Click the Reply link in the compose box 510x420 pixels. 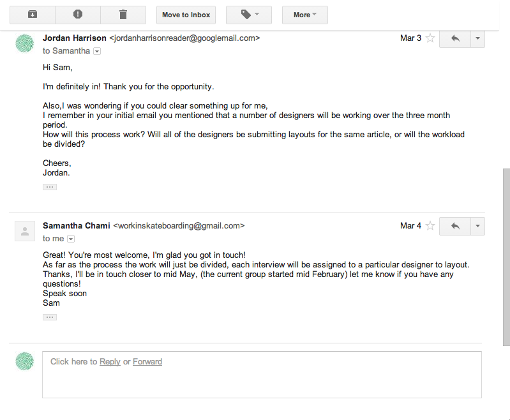click(x=110, y=362)
